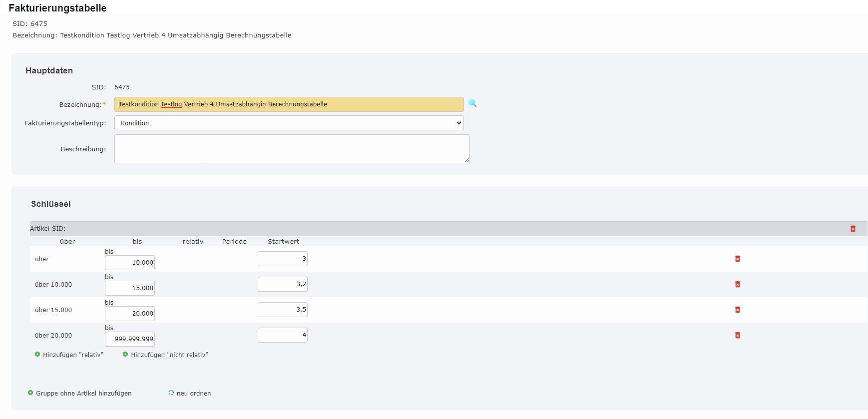Select the 'bis' field containing 999.999.999
Screen dimensions: 868x419
[130, 339]
